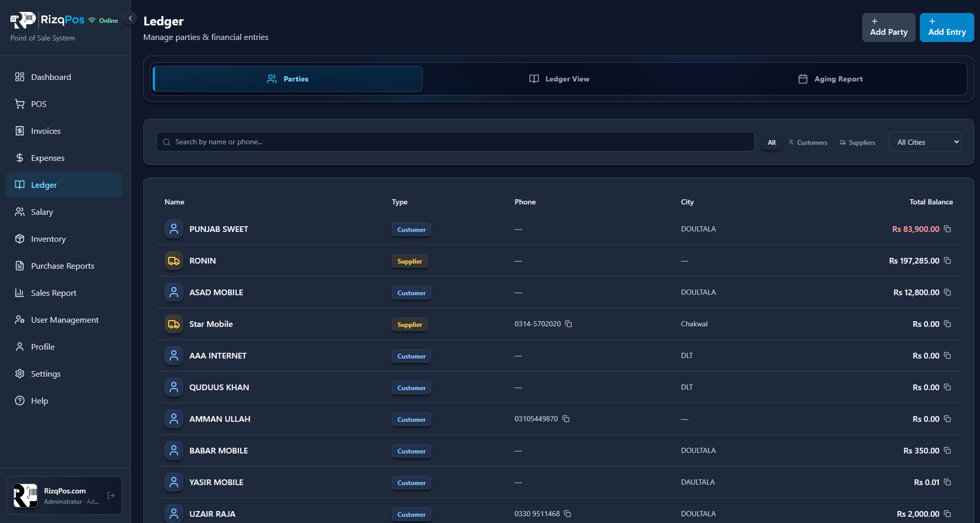Open the UZAIR RAJA party name

coord(212,514)
